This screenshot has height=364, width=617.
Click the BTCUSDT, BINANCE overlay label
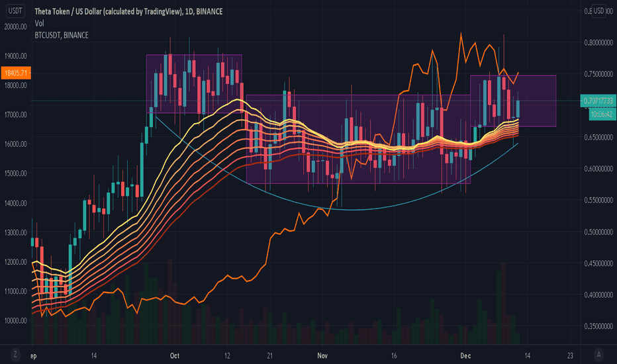tap(62, 35)
